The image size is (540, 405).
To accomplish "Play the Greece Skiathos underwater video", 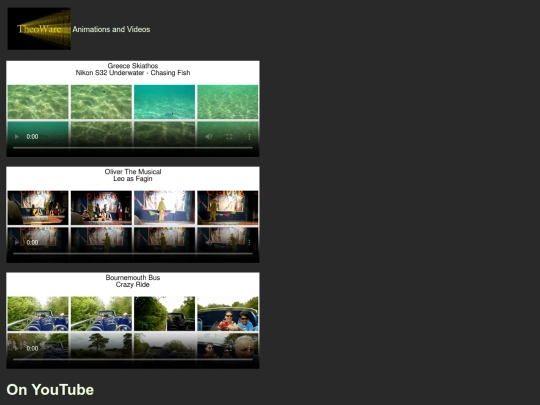I will 17,137.
